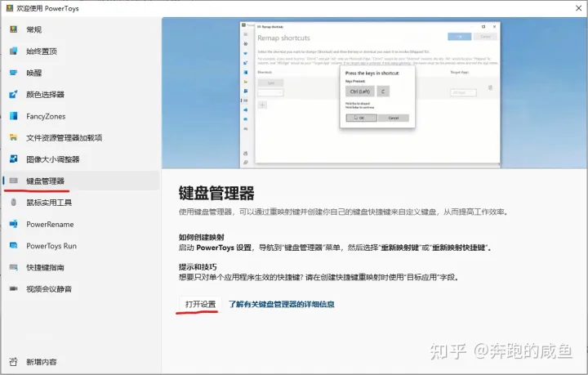
Task: Open 新增内容 at the bottom
Action: click(x=81, y=362)
